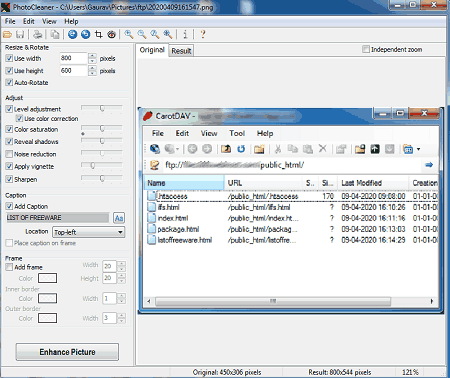The width and height of the screenshot is (450, 378).
Task: Select the red-eye removal tool
Action: click(112, 34)
